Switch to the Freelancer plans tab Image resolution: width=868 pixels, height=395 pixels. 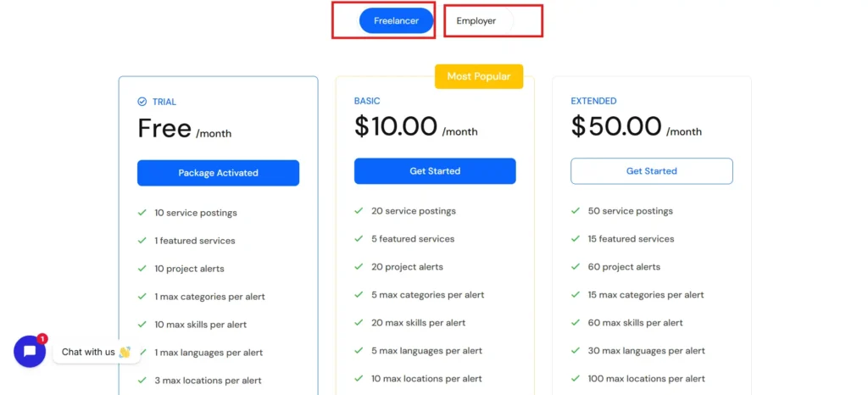(396, 21)
